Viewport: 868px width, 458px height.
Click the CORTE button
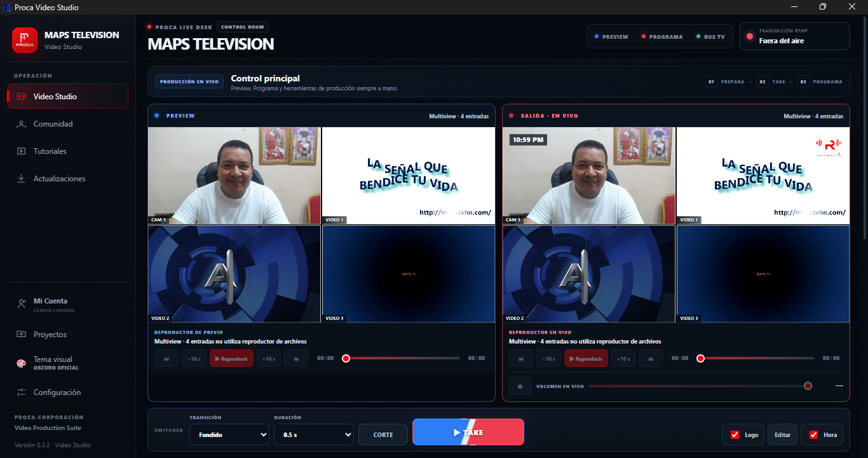click(383, 434)
